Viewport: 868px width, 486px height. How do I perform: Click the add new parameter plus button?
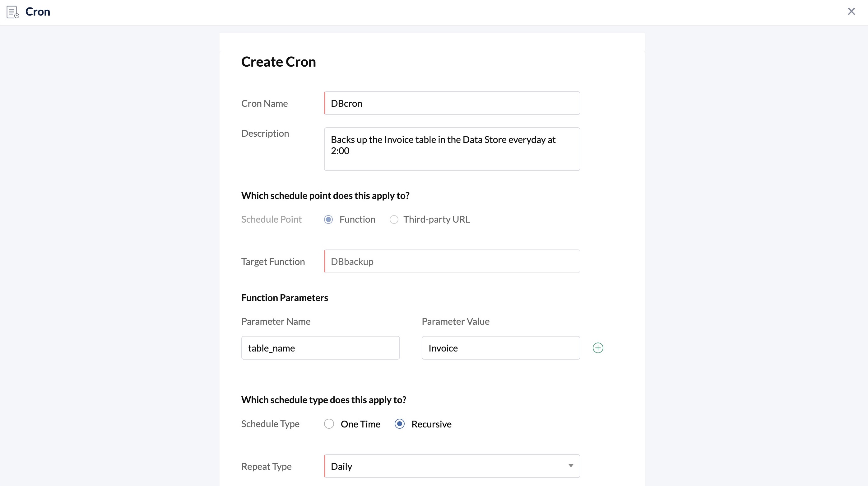click(598, 347)
